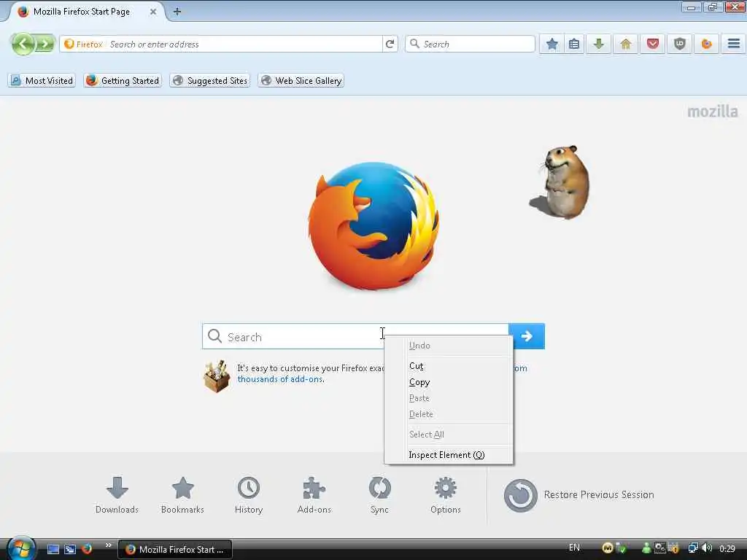Choose Undo from the context menu

tap(449, 346)
